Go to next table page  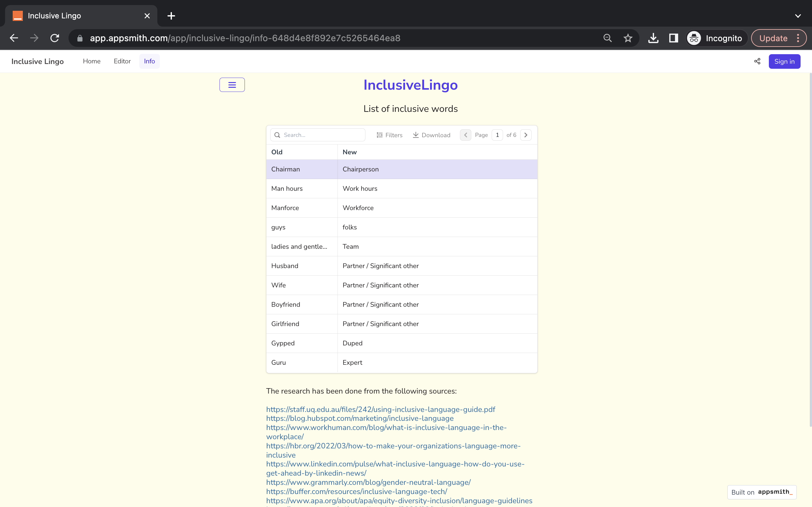[x=526, y=135]
